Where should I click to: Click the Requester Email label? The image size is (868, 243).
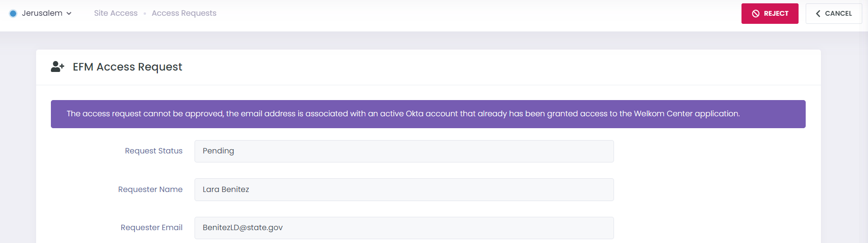[x=152, y=228]
